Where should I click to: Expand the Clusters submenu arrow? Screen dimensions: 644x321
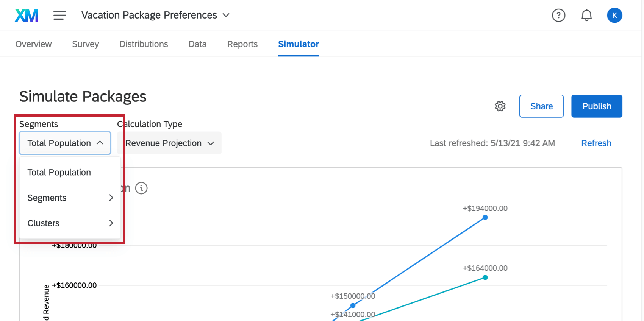tap(111, 223)
